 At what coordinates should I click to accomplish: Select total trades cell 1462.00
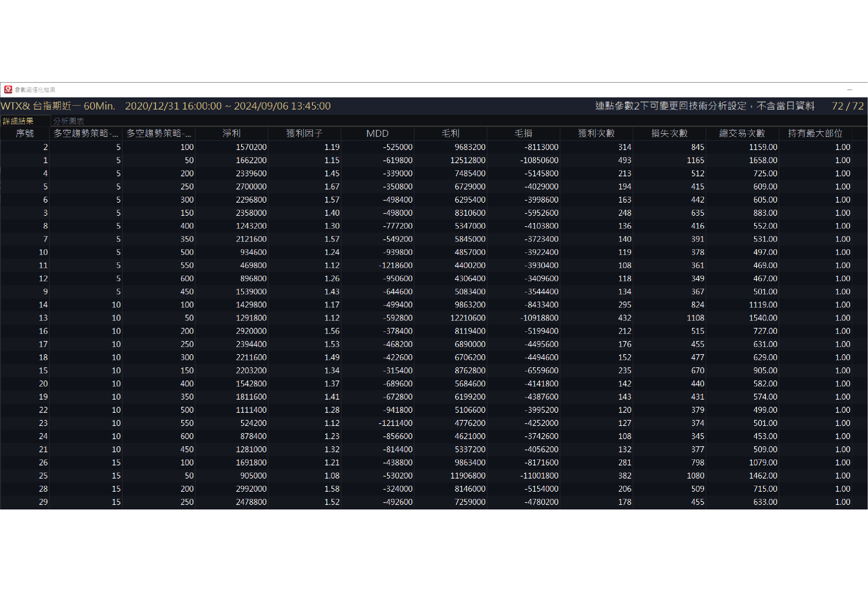tap(763, 475)
